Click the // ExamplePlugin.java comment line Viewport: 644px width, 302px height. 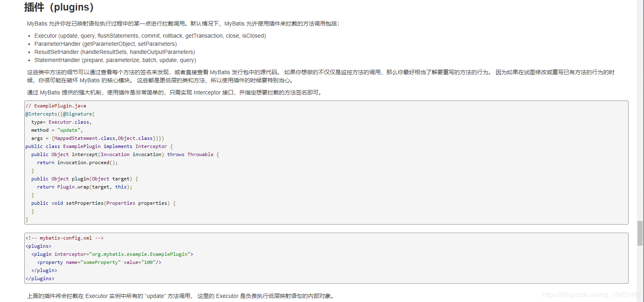click(x=56, y=106)
